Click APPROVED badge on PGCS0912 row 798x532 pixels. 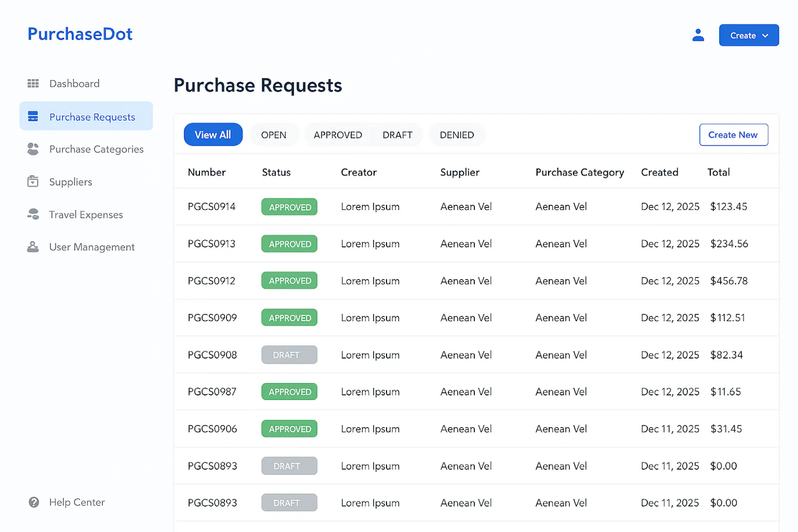click(x=289, y=281)
